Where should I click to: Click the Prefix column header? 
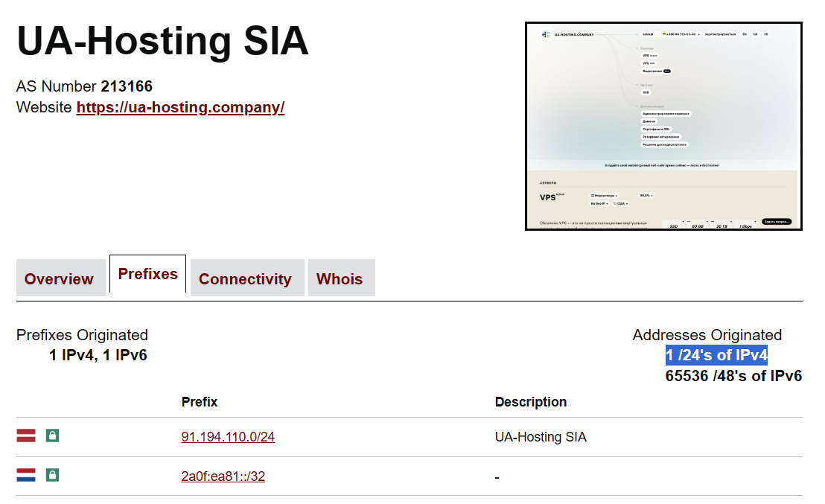coord(200,402)
